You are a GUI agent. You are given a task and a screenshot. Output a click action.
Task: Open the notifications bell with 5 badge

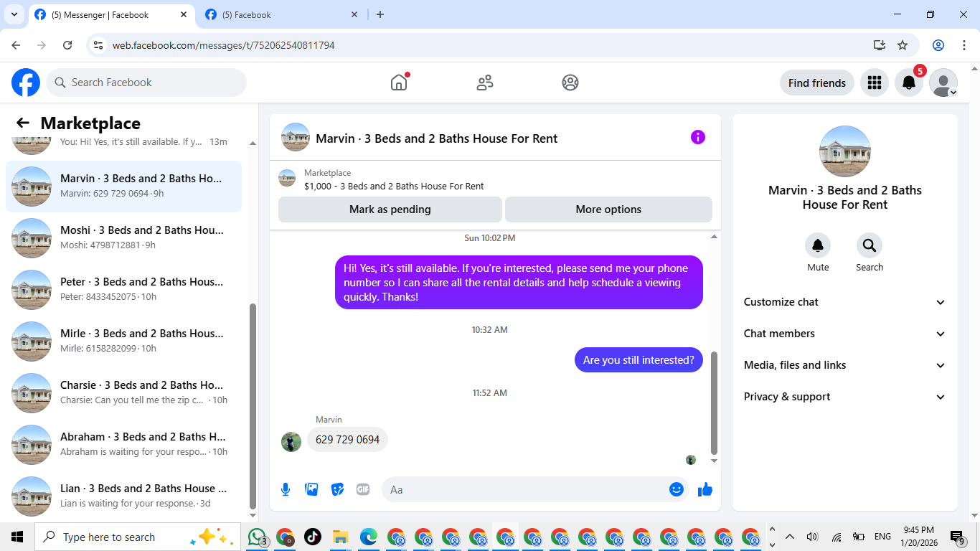point(909,83)
